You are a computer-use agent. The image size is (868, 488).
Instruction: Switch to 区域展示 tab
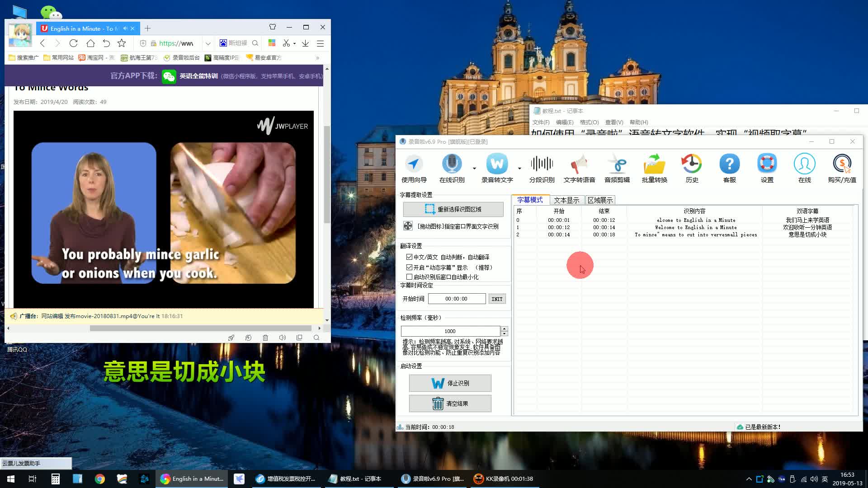click(600, 200)
